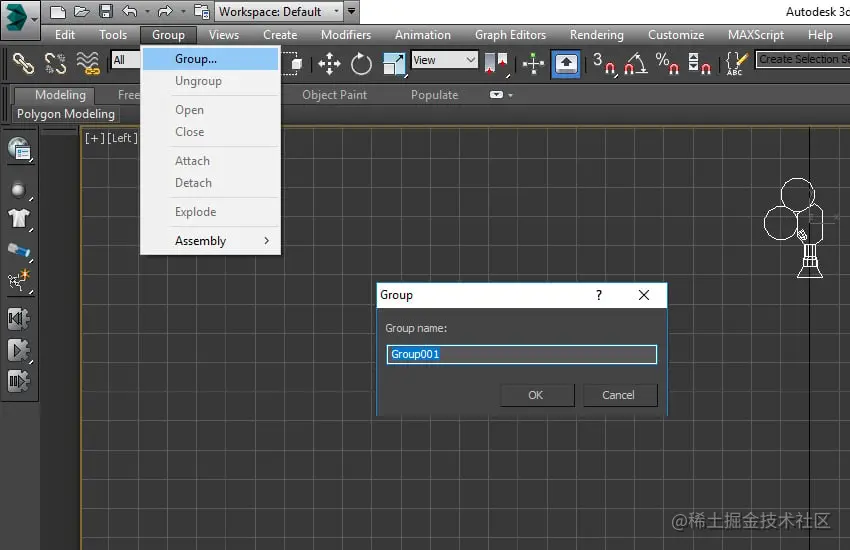850x550 pixels.
Task: Click the Project Folder icon
Action: [202, 11]
